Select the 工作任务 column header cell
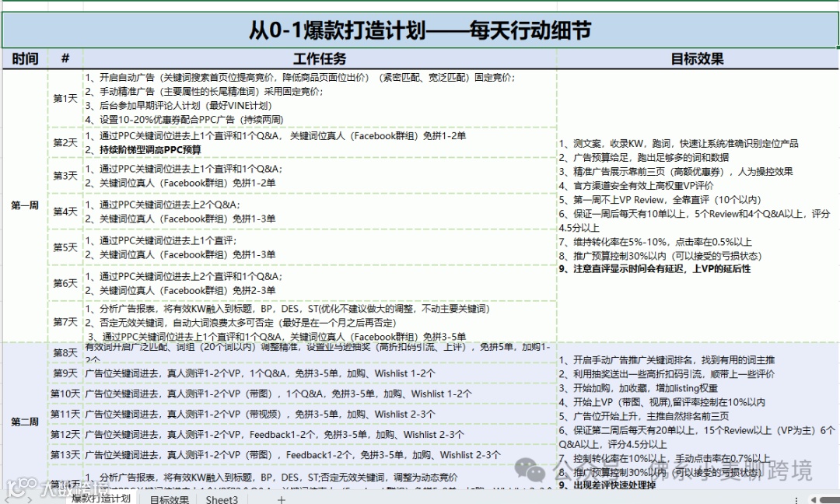 pos(320,58)
